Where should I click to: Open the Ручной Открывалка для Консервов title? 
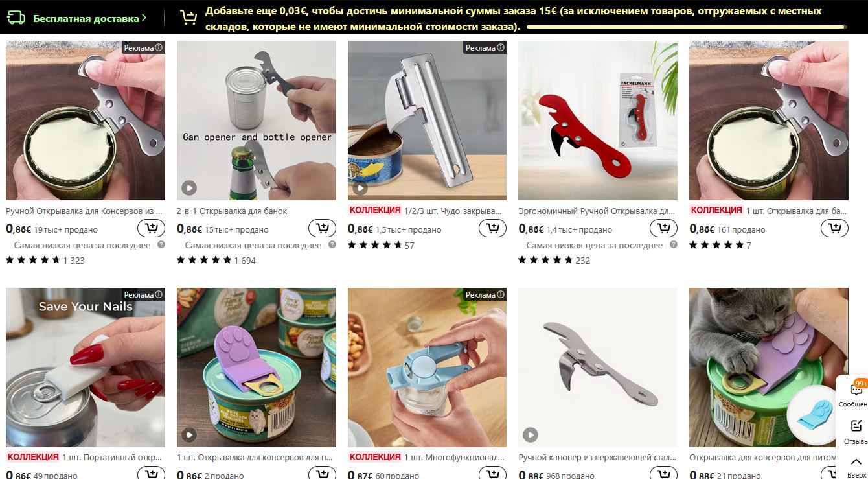point(84,211)
